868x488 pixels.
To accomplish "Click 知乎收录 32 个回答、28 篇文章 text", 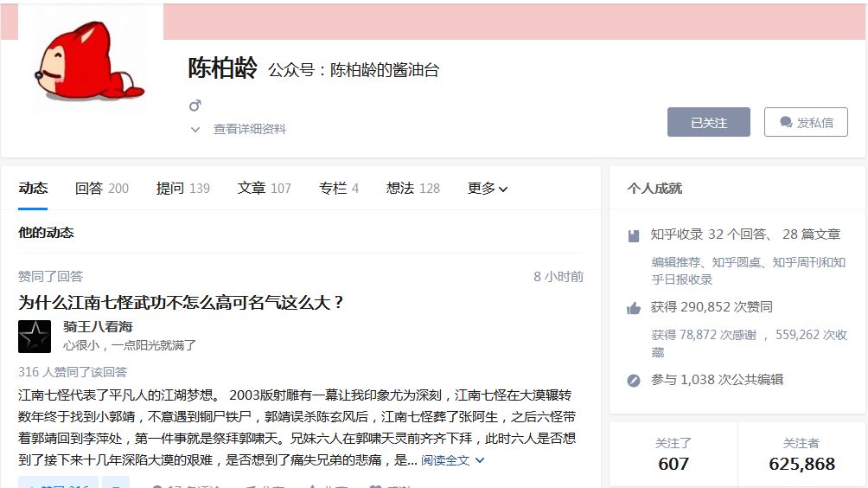I will pyautogui.click(x=745, y=234).
